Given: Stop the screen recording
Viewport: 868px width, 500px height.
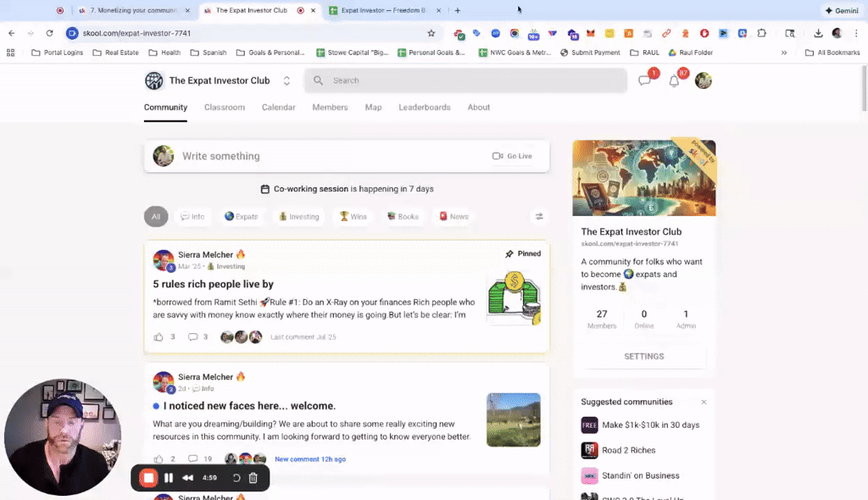Looking at the screenshot, I should pyautogui.click(x=148, y=478).
